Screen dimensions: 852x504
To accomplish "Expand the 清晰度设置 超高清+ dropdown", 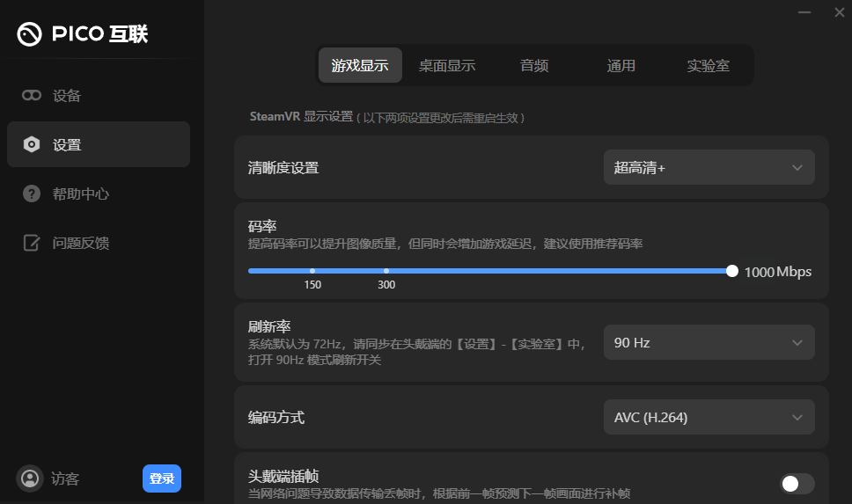I will pyautogui.click(x=709, y=167).
